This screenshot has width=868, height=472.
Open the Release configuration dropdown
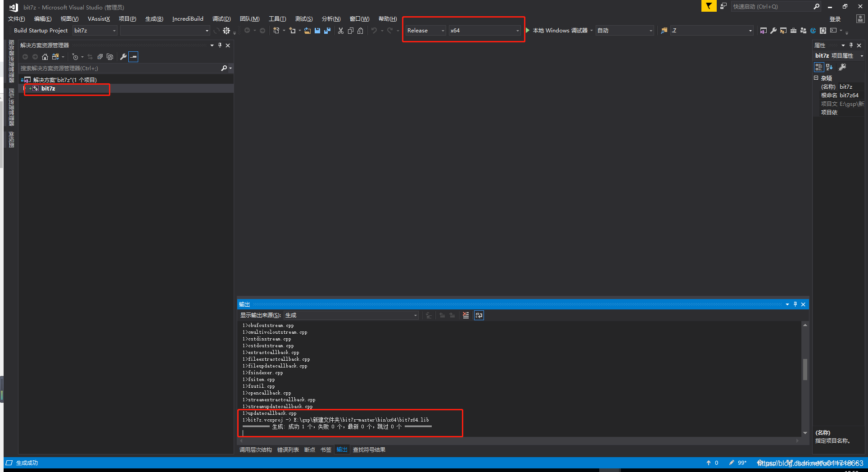(x=425, y=31)
